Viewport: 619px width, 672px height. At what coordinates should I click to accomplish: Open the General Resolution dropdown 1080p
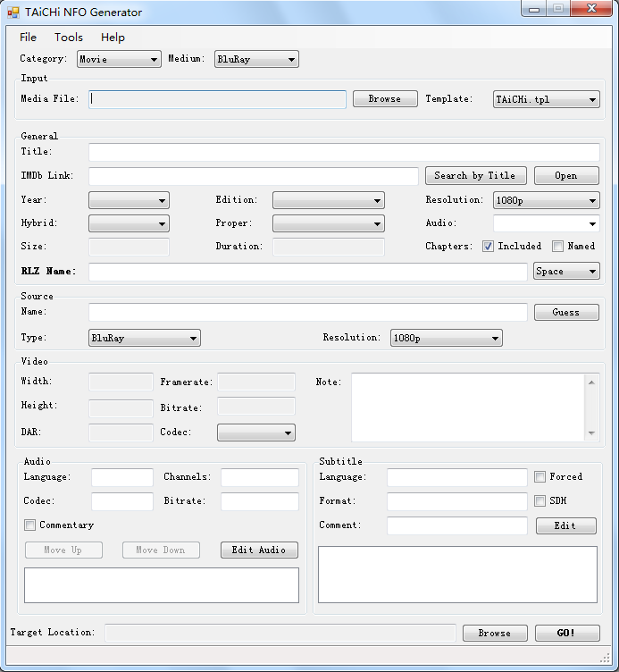tap(546, 200)
